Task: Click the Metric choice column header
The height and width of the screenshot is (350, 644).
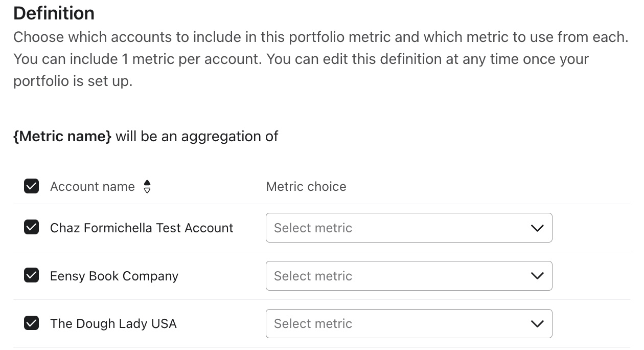Action: (306, 187)
